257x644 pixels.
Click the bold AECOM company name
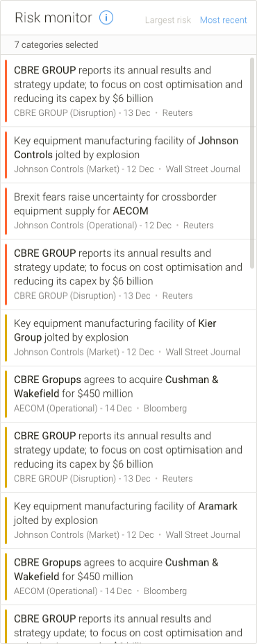(131, 211)
